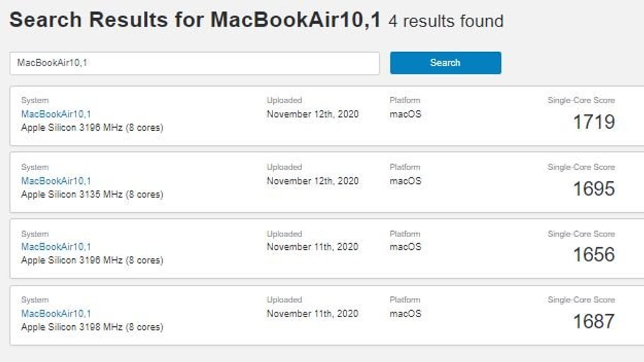Click the single-core score 1656
644x362 pixels.
click(x=594, y=255)
